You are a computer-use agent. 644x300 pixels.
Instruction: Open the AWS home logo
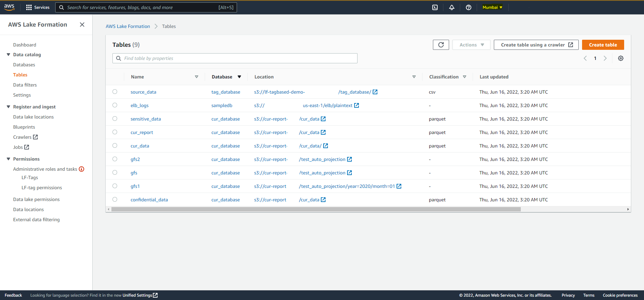pos(9,7)
